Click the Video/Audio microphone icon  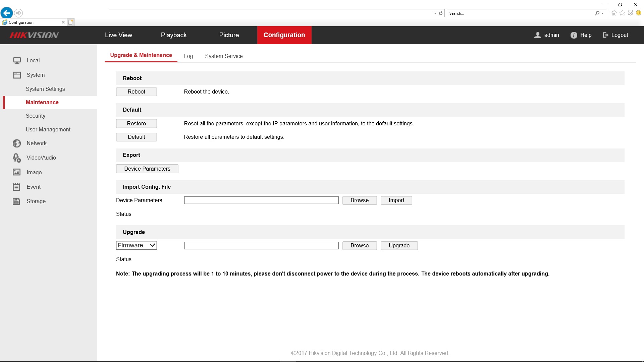click(17, 158)
